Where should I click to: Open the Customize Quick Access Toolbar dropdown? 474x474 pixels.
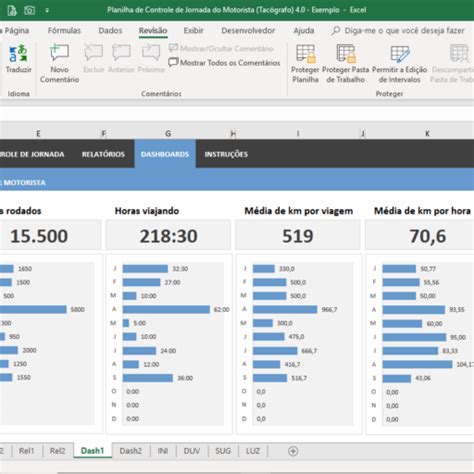tap(47, 11)
